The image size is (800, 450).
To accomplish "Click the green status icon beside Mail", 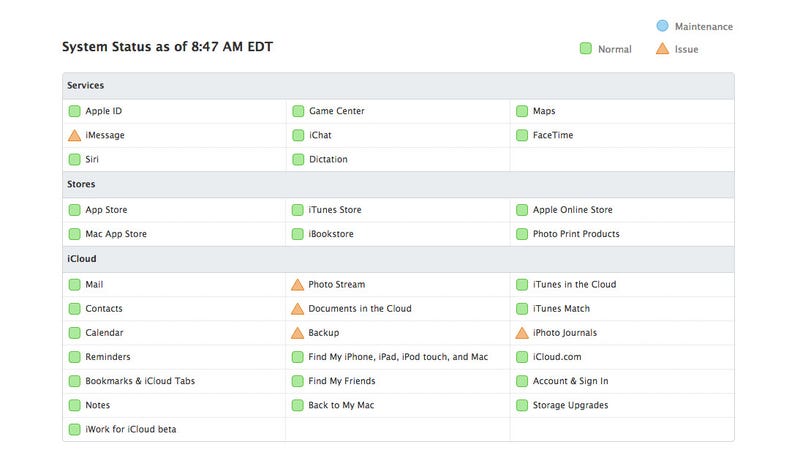I will tap(74, 284).
